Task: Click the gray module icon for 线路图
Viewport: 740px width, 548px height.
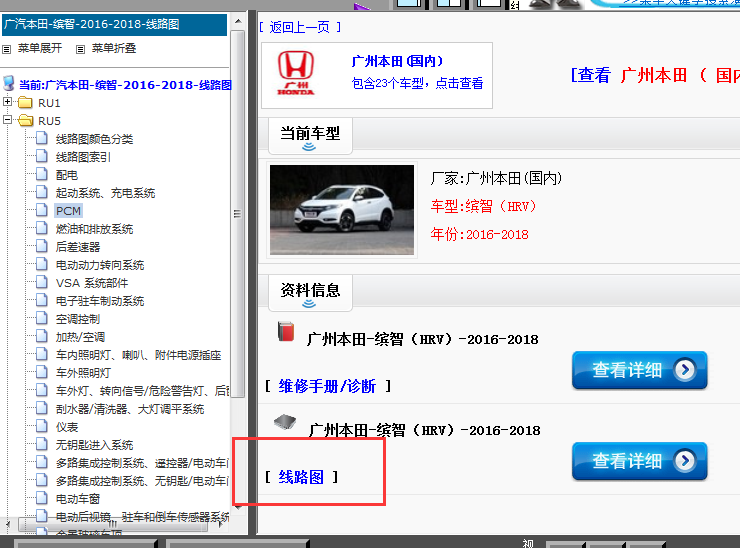Action: coord(285,422)
